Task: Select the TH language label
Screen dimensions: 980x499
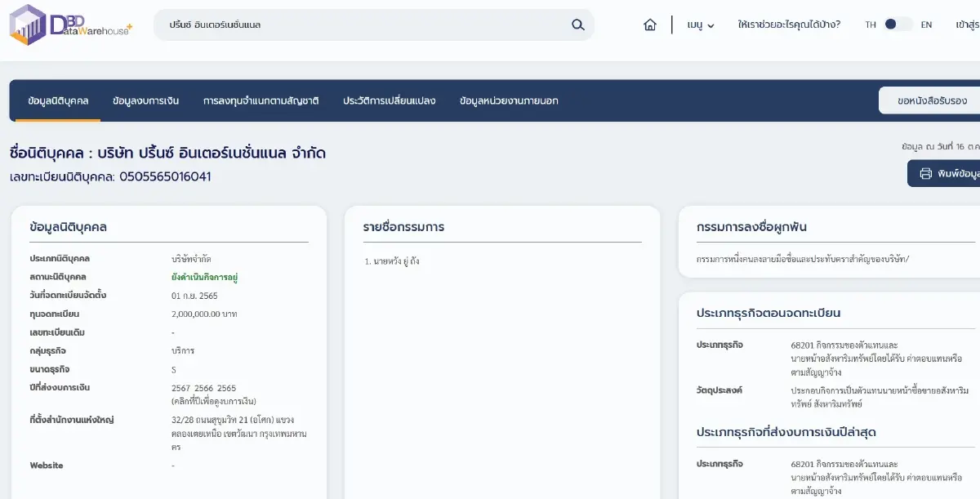Action: 871,25
